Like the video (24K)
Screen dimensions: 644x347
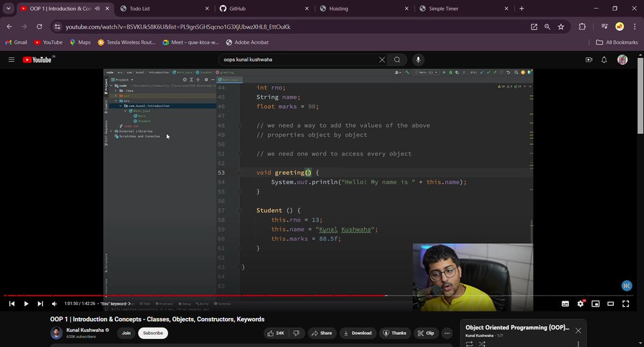(x=276, y=333)
